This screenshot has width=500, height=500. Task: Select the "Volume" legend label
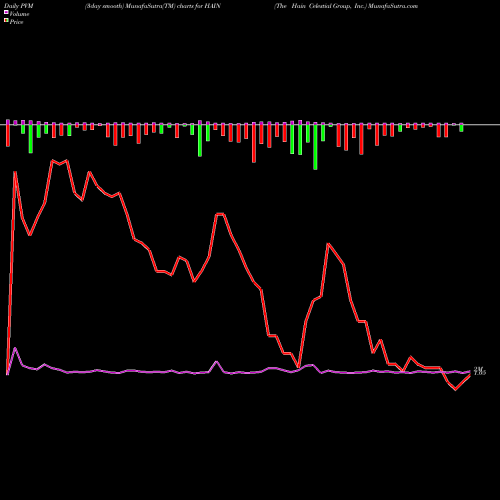pos(19,14)
